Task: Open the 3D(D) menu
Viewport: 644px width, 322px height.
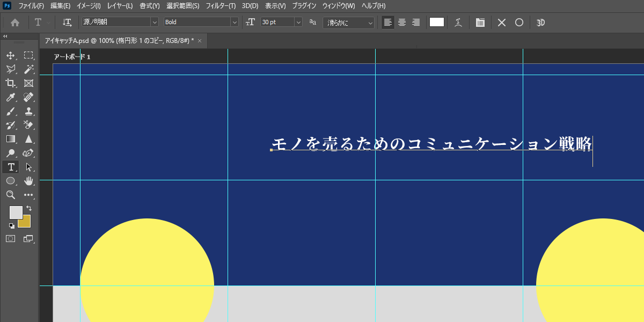Action: [250, 6]
